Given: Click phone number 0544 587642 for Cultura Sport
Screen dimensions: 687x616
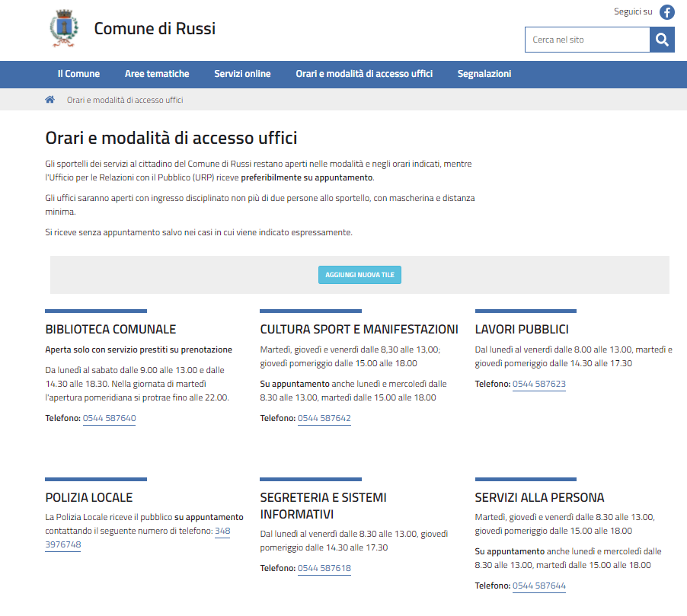Looking at the screenshot, I should (324, 418).
